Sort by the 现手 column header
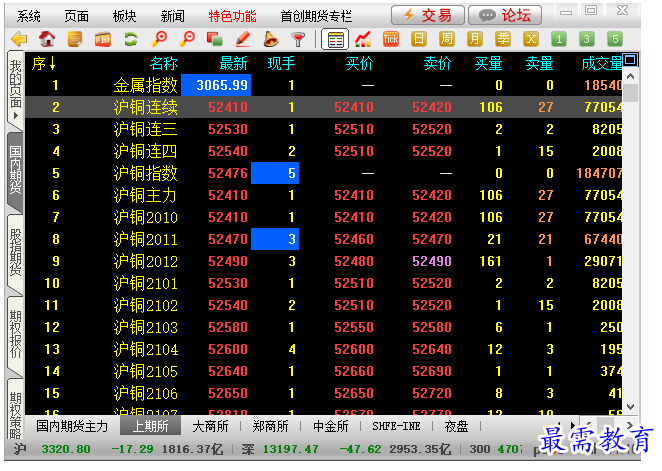The image size is (662, 471). pos(282,64)
